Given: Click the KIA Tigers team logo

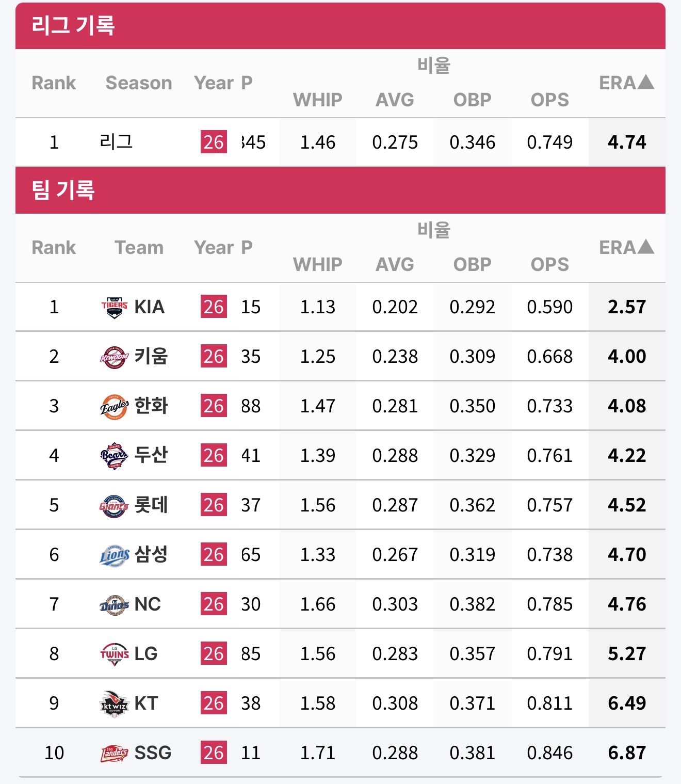Looking at the screenshot, I should pos(115,307).
